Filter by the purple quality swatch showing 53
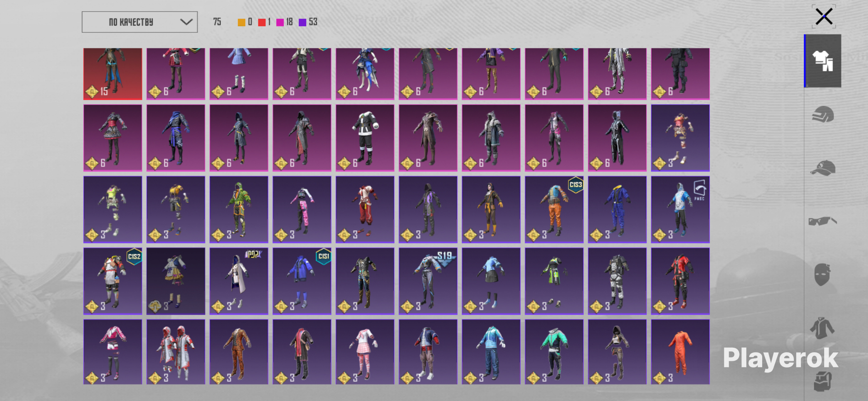Screen dimensions: 868x401 pos(302,22)
